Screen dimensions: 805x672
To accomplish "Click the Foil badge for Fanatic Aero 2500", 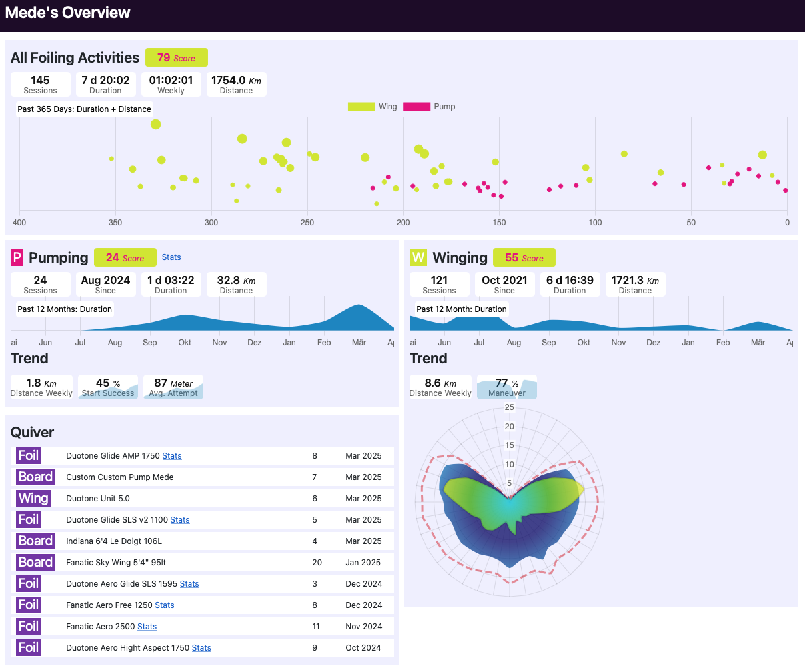I will tap(29, 627).
